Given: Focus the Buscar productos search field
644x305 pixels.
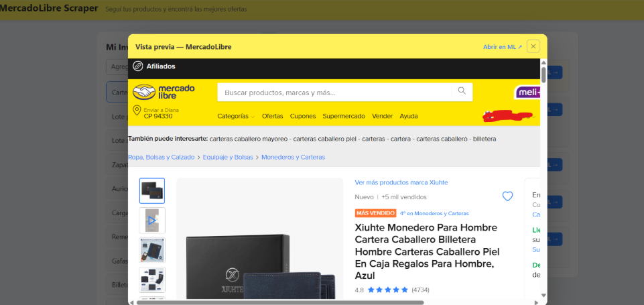Looking at the screenshot, I should [334, 93].
